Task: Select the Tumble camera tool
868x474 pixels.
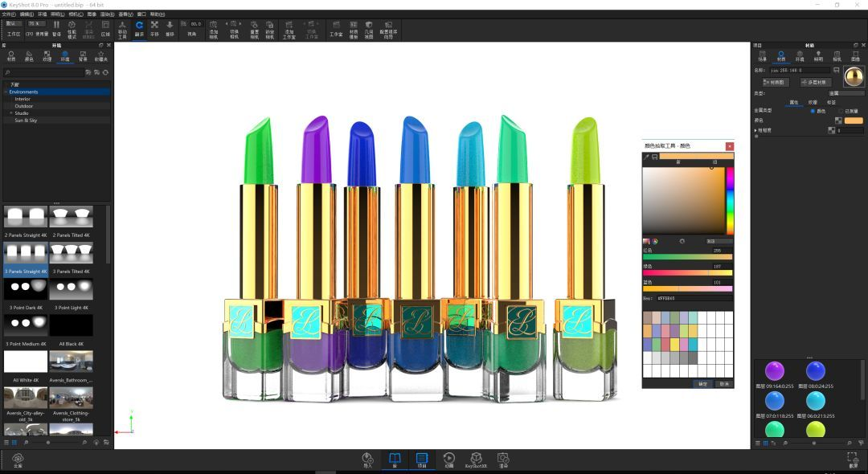Action: point(139,28)
